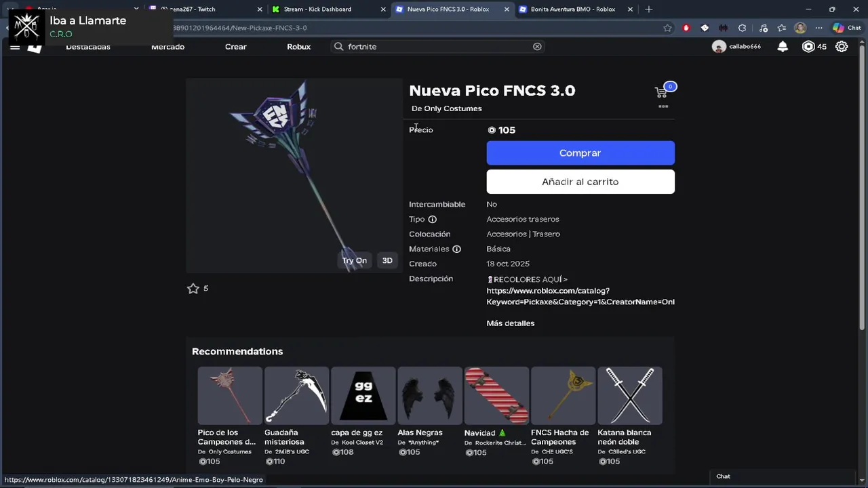Open Pico de los Campeones thumbnail

pyautogui.click(x=230, y=396)
